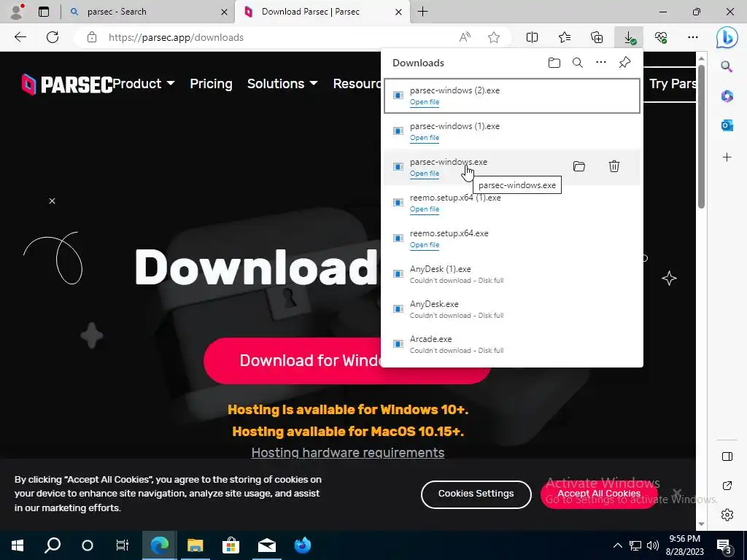View site information lock icon
Screen dimensions: 747x560
coord(92,37)
